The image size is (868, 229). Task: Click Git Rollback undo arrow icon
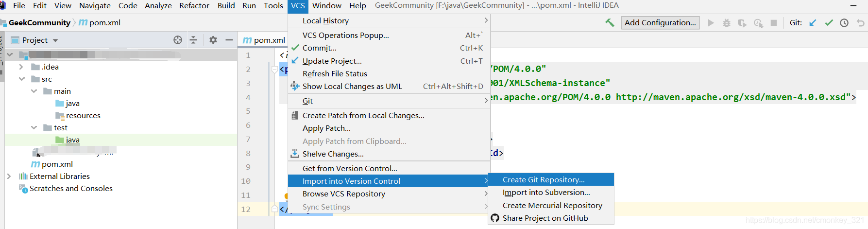tap(860, 23)
